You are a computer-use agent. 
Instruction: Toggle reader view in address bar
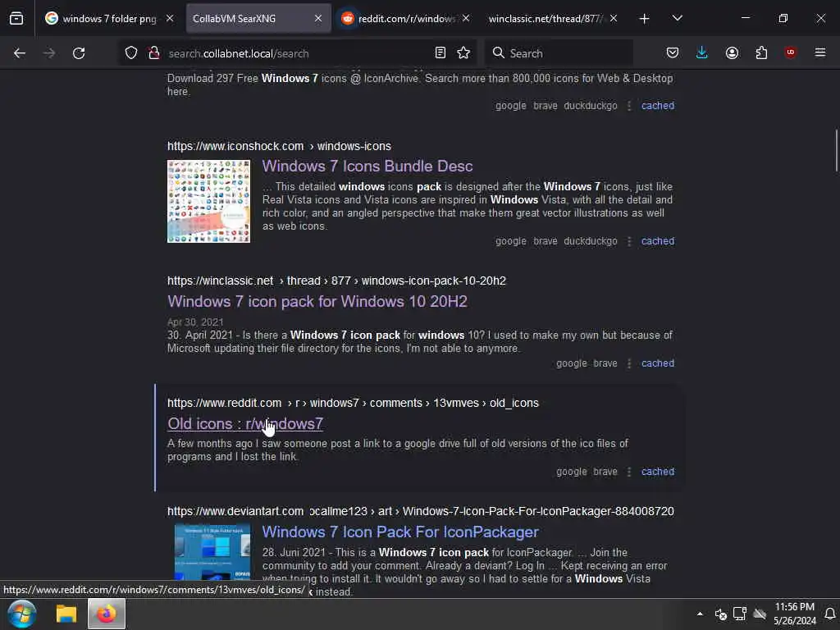click(x=441, y=53)
